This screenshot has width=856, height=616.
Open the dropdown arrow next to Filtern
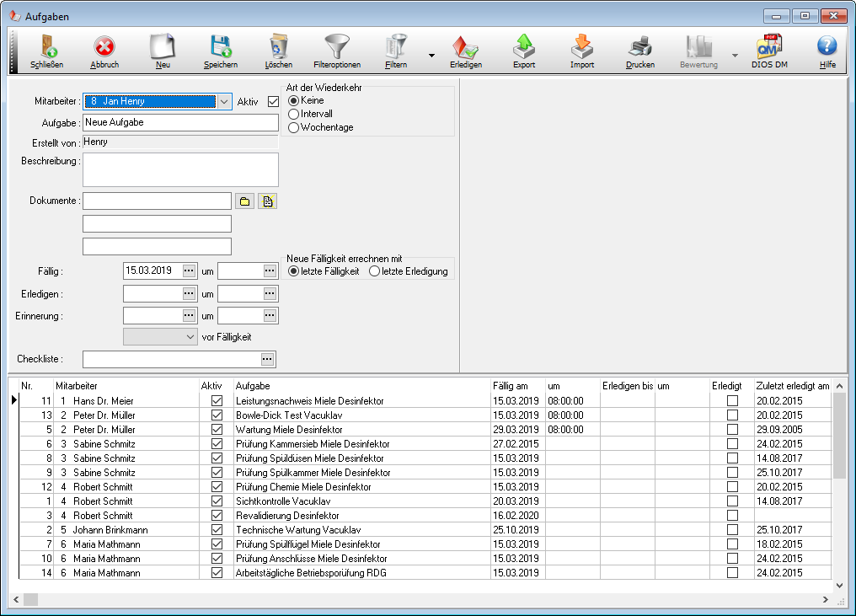pyautogui.click(x=431, y=56)
